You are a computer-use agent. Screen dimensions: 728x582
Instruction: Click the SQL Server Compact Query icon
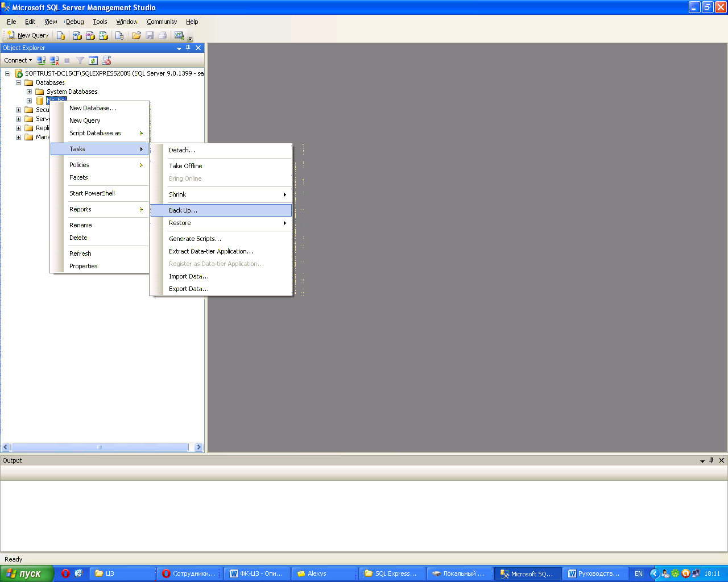(119, 35)
